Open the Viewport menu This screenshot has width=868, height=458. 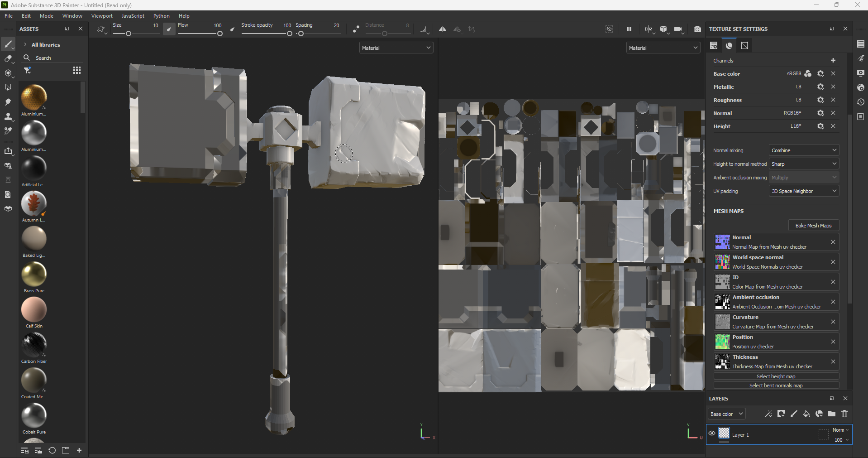101,15
